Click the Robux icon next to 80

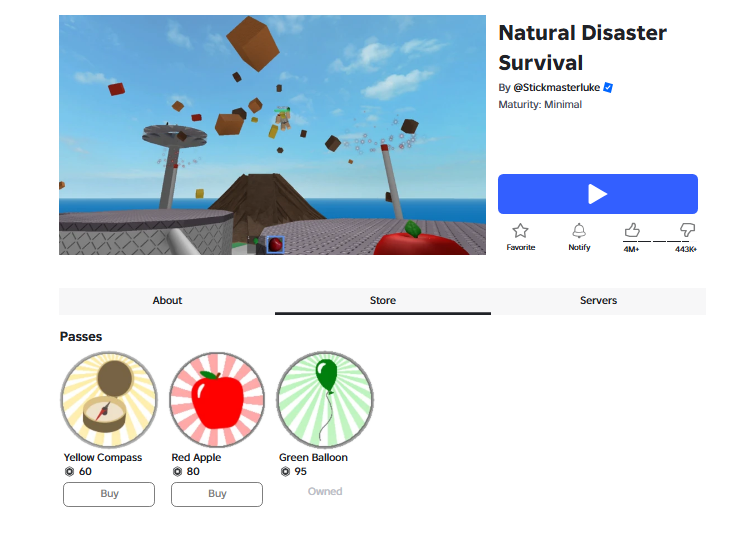177,472
